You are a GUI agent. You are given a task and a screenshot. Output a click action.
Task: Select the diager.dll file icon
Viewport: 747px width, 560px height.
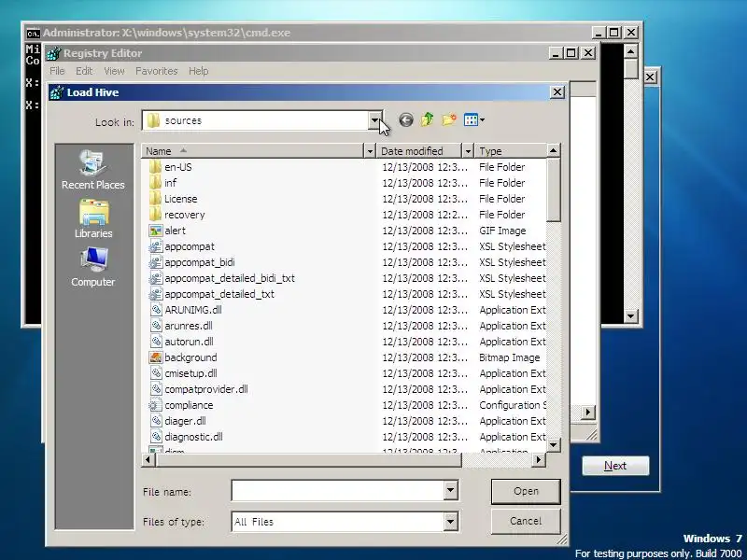pos(156,421)
